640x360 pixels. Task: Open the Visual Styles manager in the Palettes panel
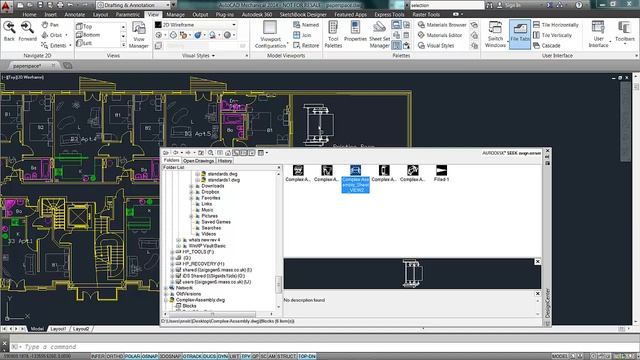click(x=436, y=45)
